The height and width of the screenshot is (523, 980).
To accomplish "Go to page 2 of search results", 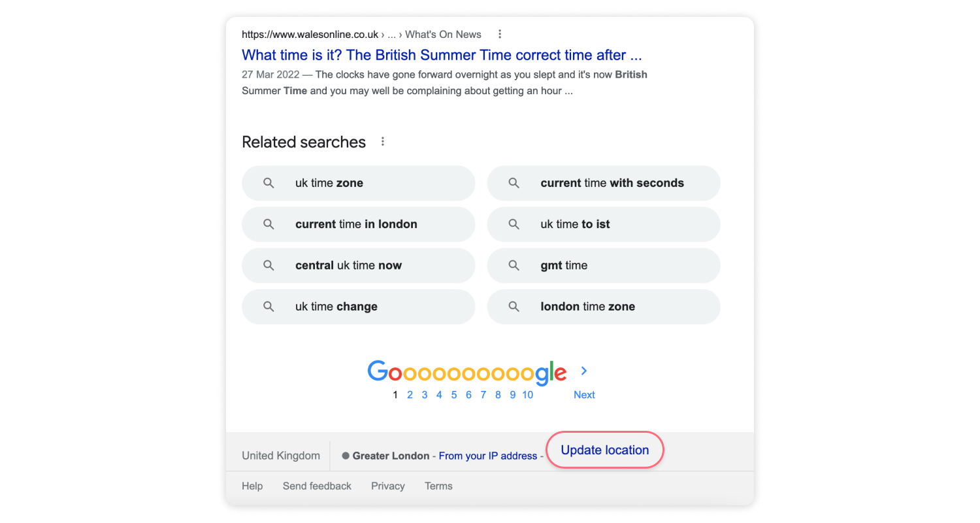I will coord(410,394).
